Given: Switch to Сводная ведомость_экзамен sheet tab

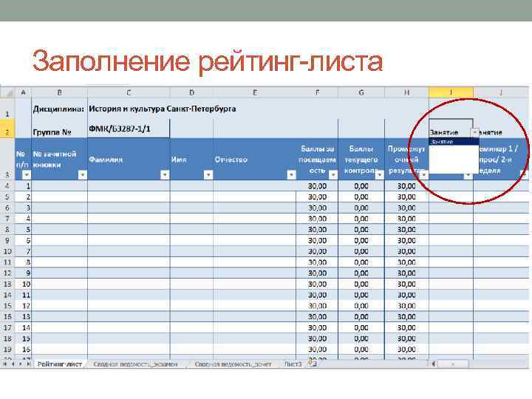Looking at the screenshot, I should 135,364.
